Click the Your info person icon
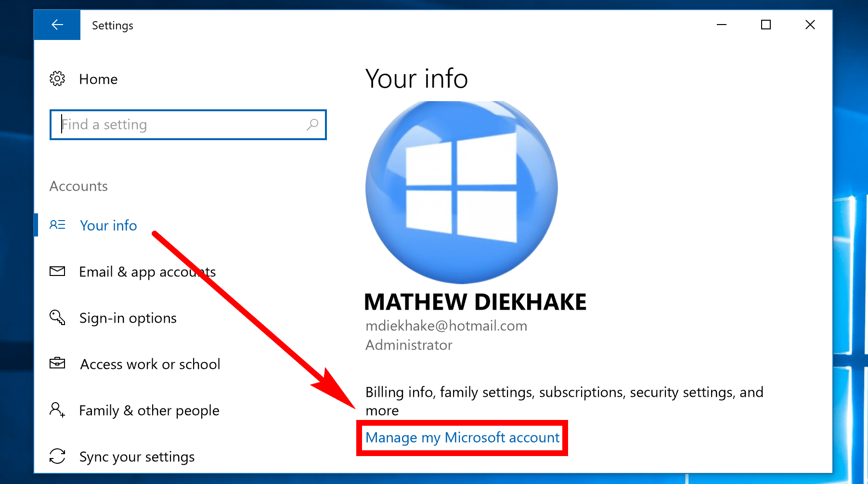Screen dimensions: 868x484 (x=57, y=225)
